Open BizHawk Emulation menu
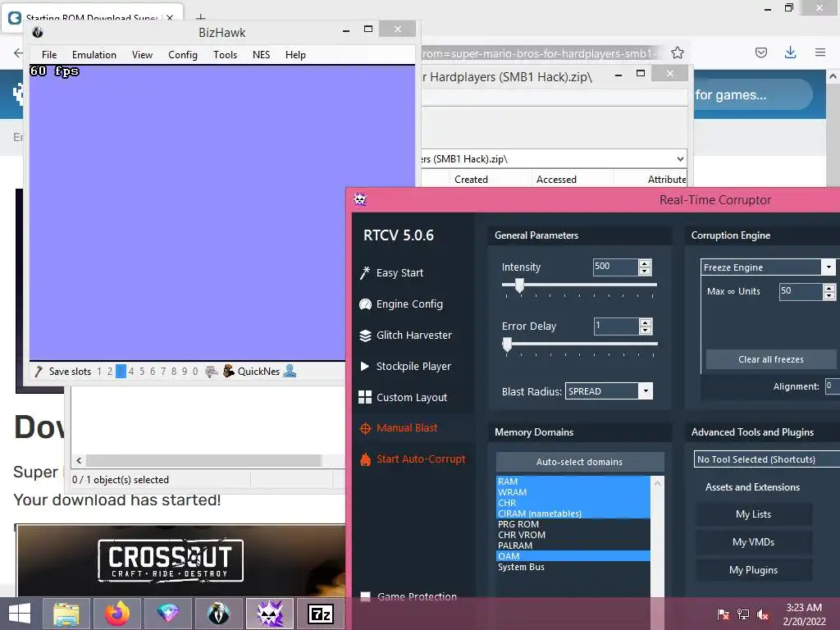 tap(94, 55)
